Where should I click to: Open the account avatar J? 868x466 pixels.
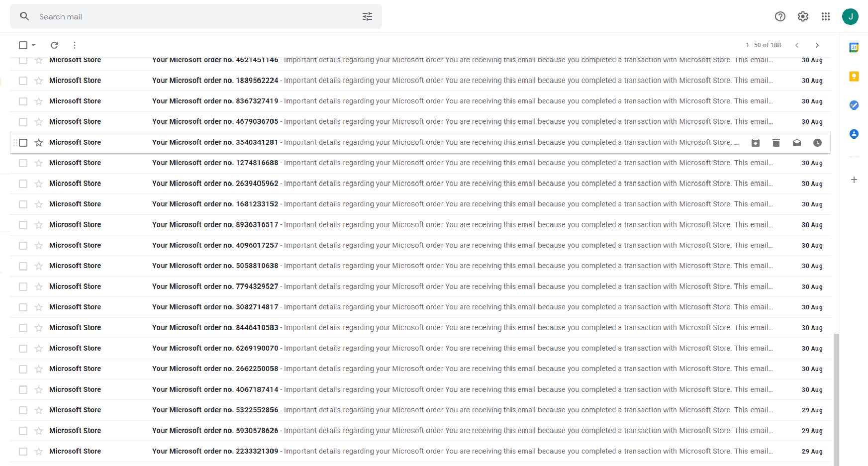(x=850, y=16)
